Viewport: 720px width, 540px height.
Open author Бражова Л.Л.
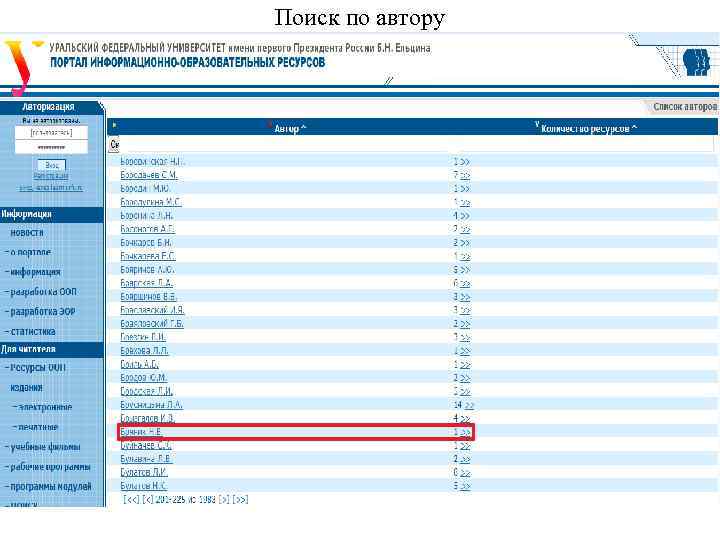[x=144, y=351]
